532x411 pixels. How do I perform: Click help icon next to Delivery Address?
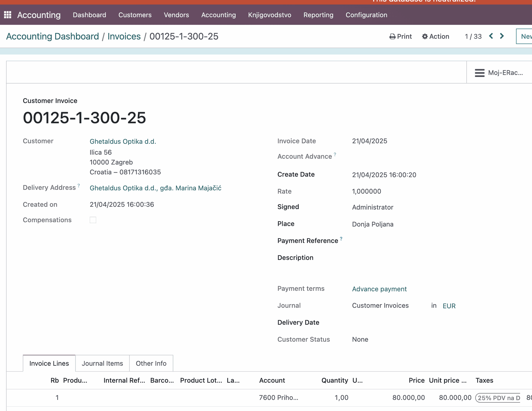pyautogui.click(x=79, y=185)
